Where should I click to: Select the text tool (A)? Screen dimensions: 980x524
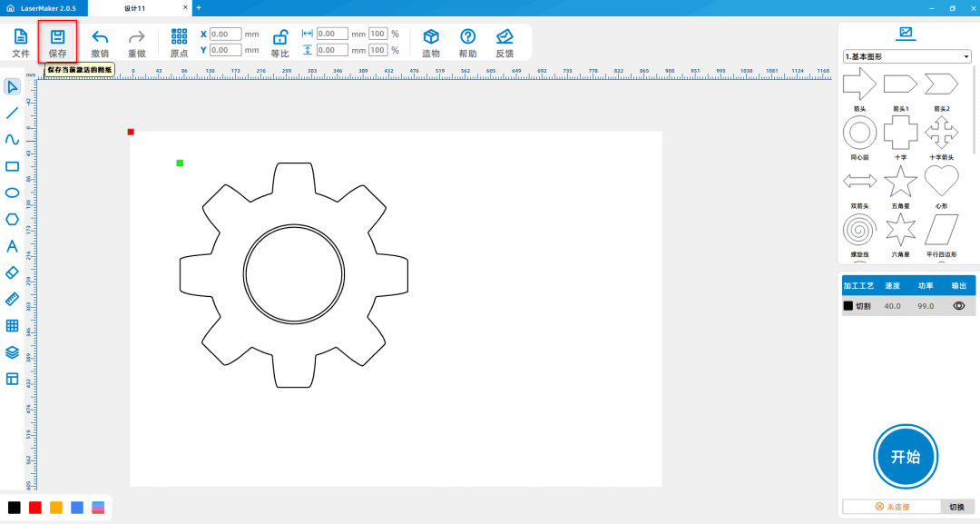click(12, 246)
